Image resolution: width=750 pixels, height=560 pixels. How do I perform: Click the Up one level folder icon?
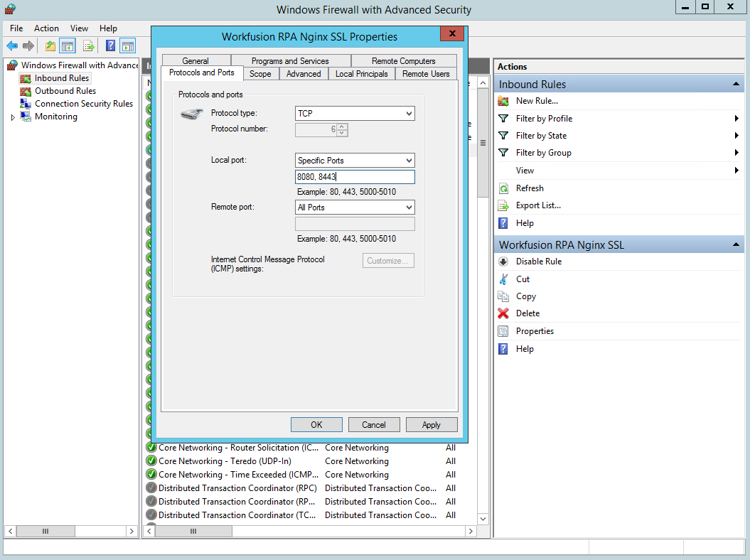pyautogui.click(x=50, y=46)
